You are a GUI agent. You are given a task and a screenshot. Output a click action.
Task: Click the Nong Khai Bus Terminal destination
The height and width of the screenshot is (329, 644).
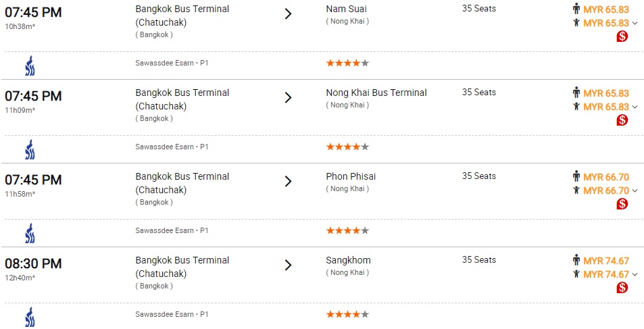pos(376,93)
